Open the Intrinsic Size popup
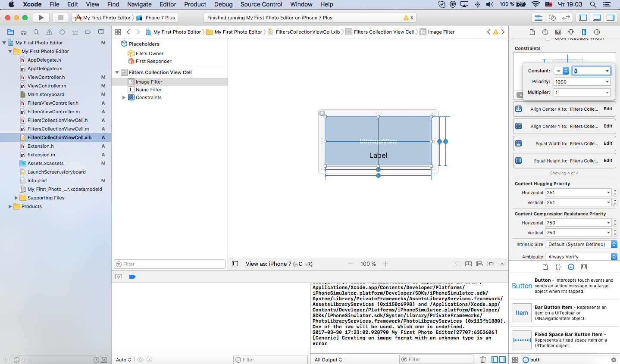 pyautogui.click(x=581, y=244)
